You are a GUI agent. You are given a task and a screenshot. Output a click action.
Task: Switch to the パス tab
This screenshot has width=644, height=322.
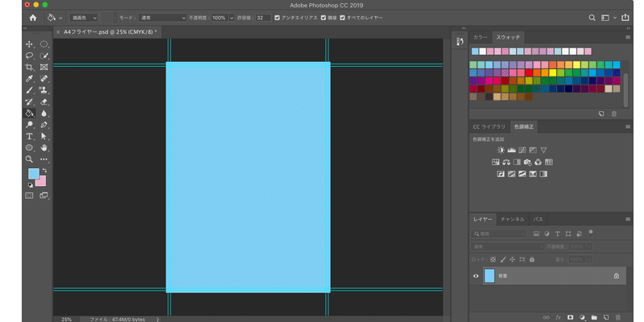tap(538, 219)
